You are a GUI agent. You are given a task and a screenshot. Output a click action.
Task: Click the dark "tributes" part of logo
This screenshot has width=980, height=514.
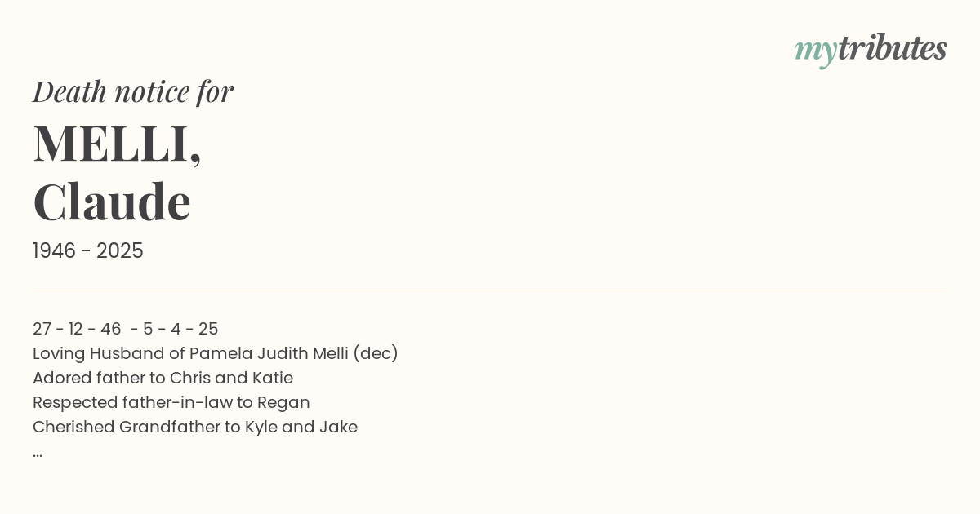893,49
